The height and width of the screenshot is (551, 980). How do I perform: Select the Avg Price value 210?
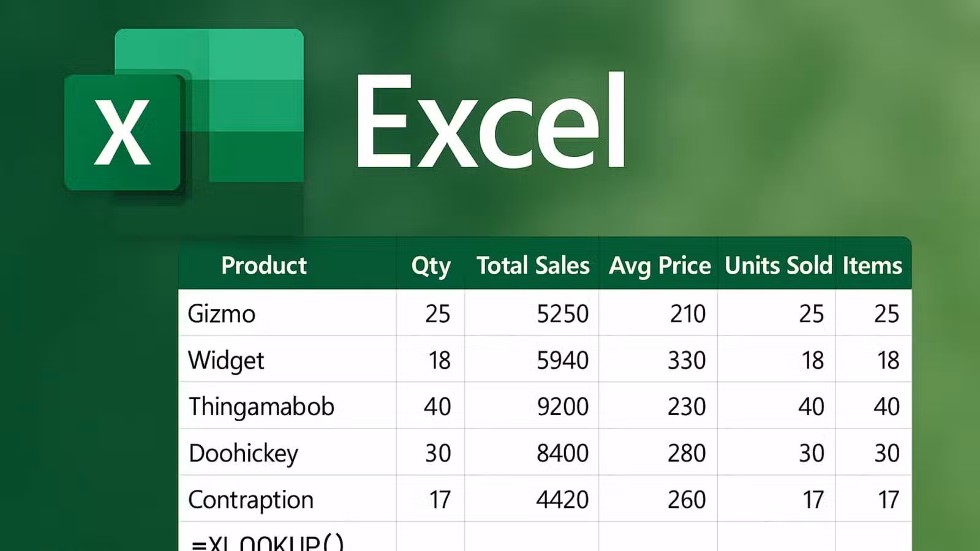[x=688, y=313]
